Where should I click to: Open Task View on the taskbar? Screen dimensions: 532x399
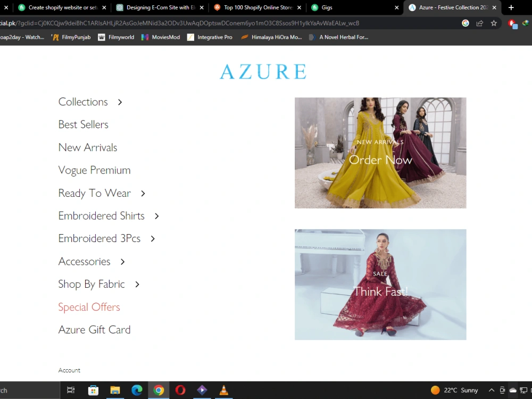pyautogui.click(x=71, y=390)
